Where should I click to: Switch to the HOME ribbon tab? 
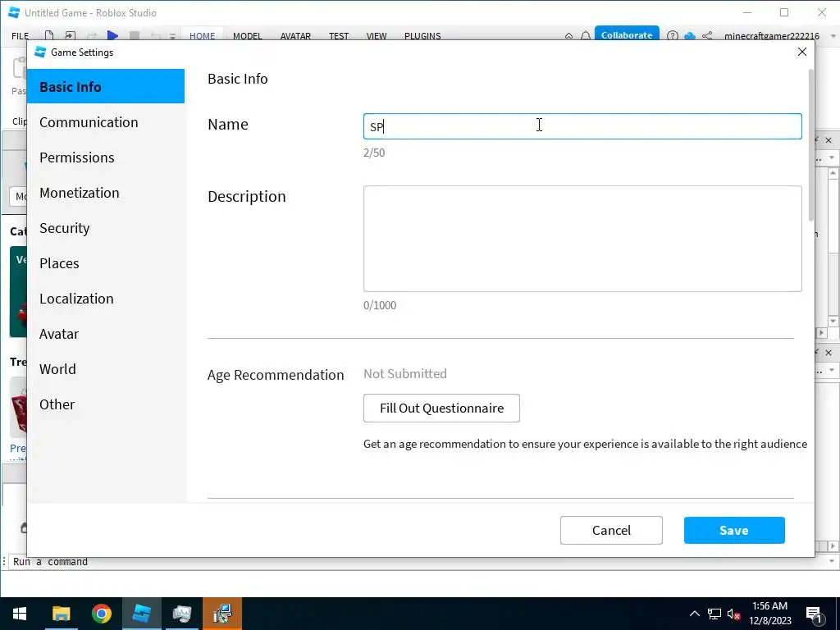[x=202, y=36]
